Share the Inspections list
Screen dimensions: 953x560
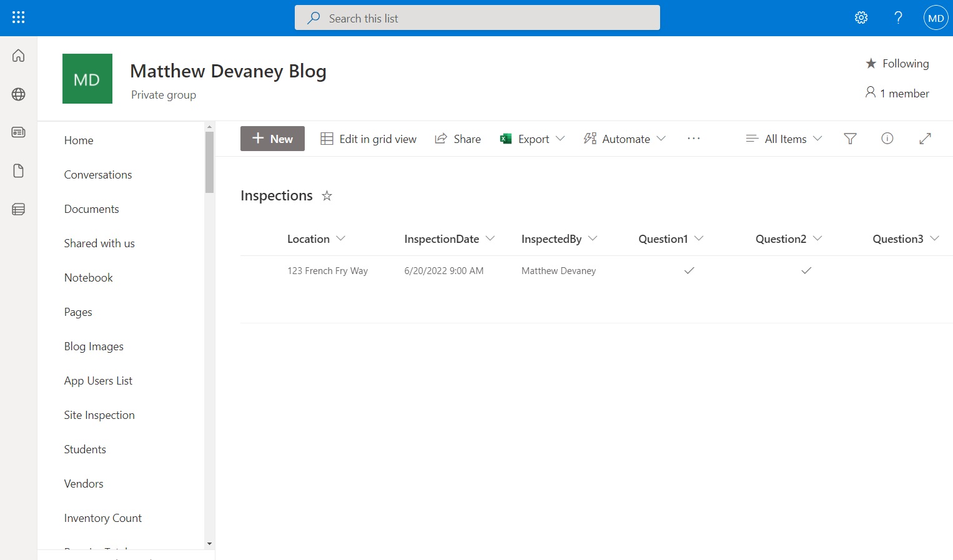pyautogui.click(x=458, y=138)
